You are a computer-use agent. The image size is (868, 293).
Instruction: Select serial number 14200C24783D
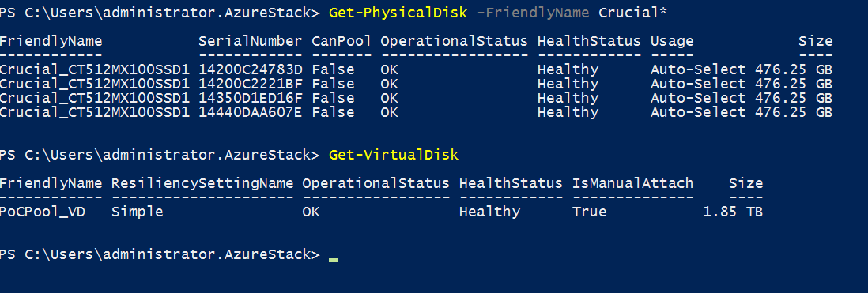click(251, 69)
